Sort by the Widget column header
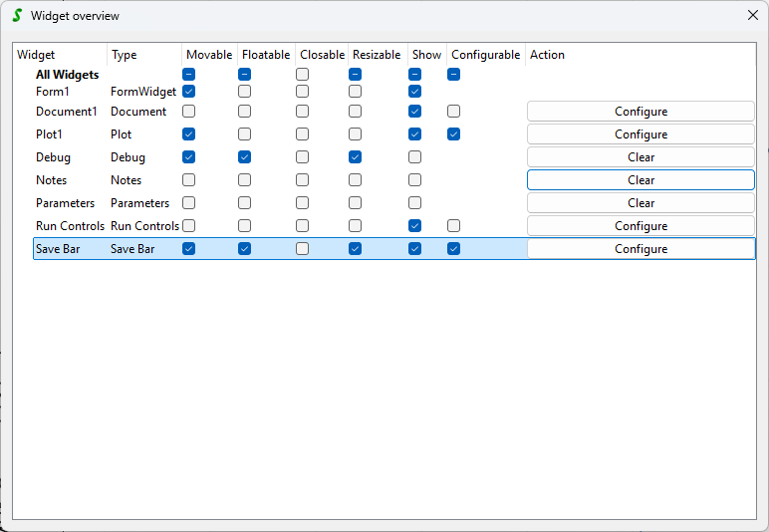 pyautogui.click(x=37, y=55)
